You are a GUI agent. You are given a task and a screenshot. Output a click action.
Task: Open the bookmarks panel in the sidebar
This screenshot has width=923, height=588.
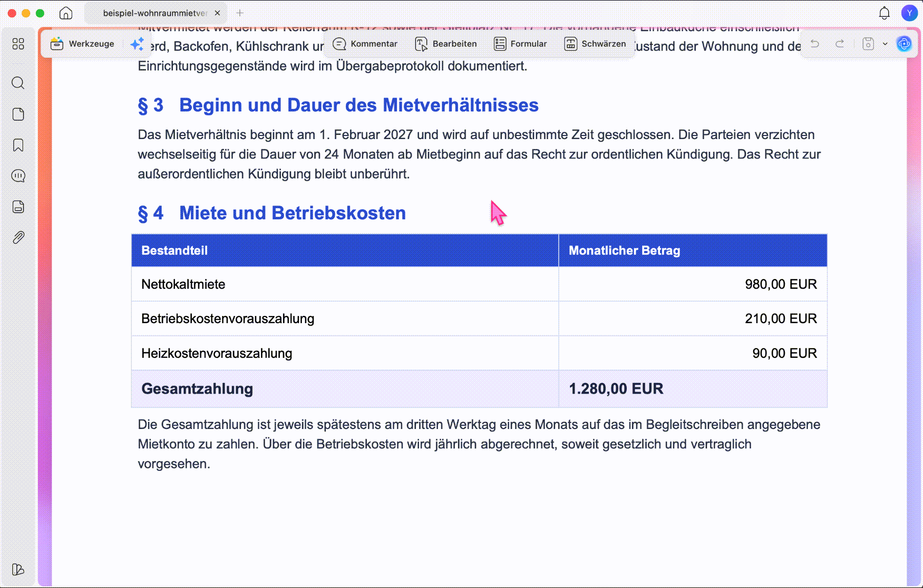click(18, 145)
